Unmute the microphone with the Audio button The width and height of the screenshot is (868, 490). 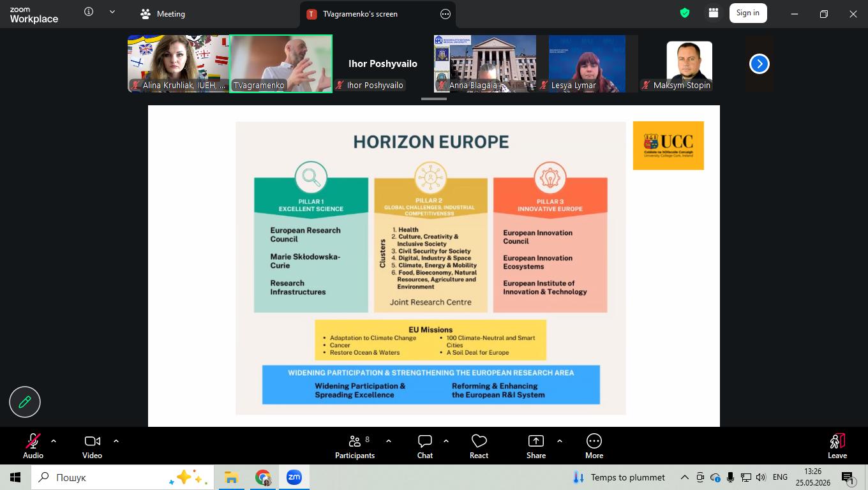point(33,446)
